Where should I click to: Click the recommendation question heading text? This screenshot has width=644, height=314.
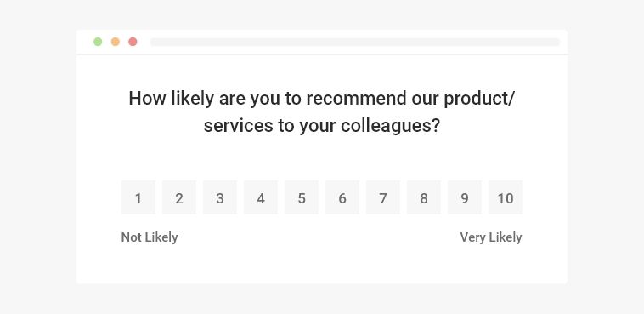pos(322,112)
